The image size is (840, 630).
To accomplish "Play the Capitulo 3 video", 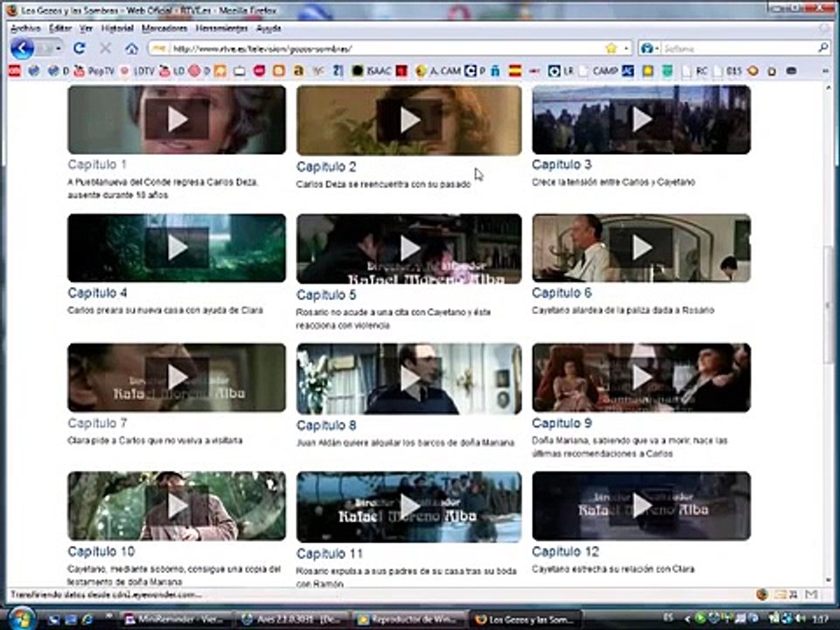I will pos(641,120).
